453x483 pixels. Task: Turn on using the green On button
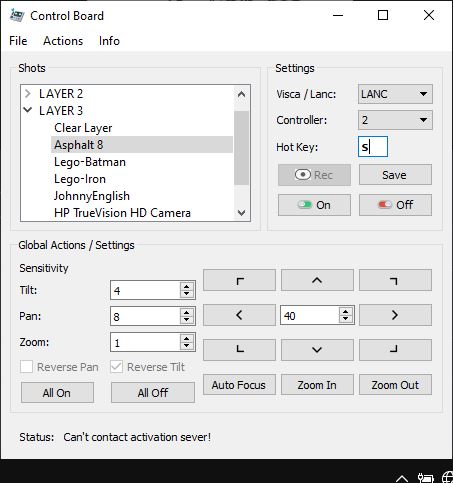coord(314,205)
